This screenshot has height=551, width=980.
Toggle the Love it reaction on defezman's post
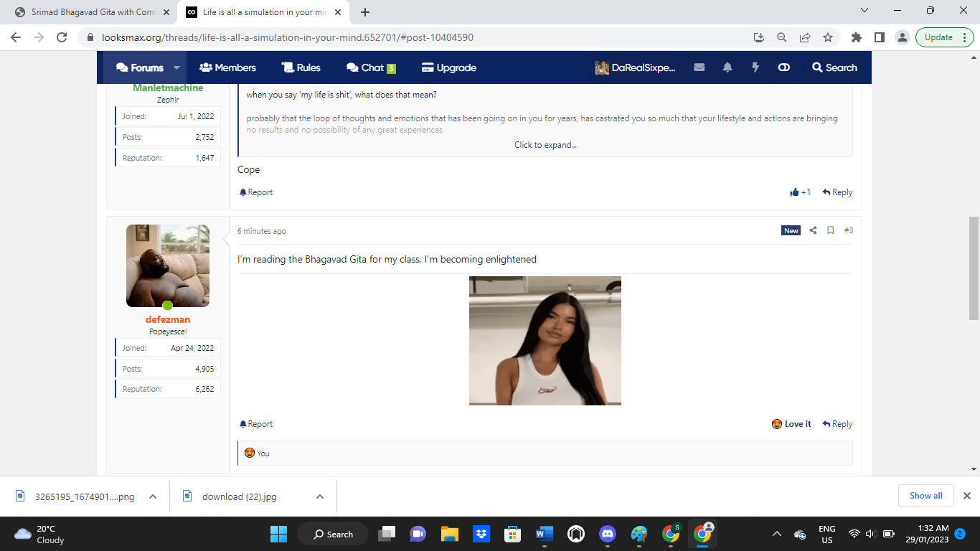tap(791, 424)
